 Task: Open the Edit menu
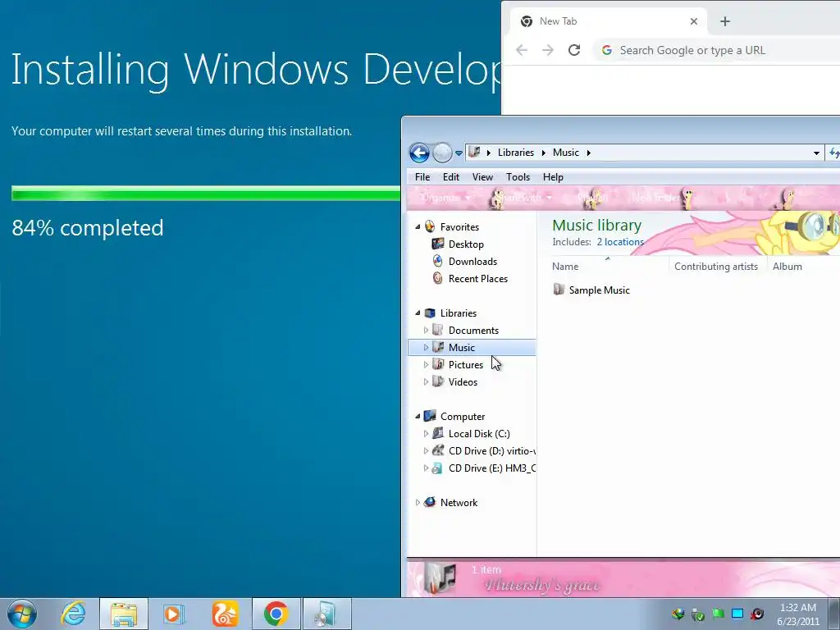(x=450, y=177)
